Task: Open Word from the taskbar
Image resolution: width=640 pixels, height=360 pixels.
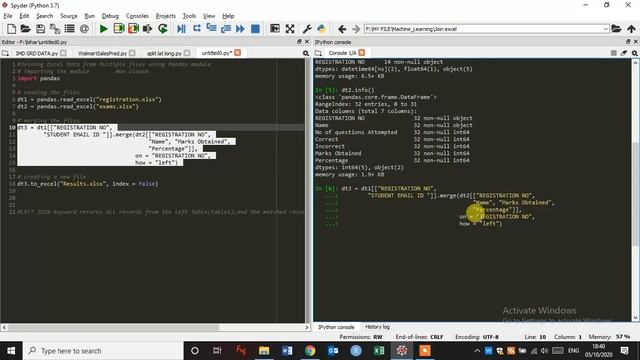Action: coord(287,351)
